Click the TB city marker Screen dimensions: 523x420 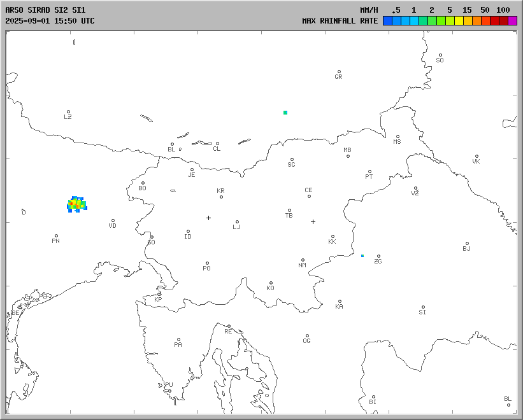pyautogui.click(x=289, y=211)
